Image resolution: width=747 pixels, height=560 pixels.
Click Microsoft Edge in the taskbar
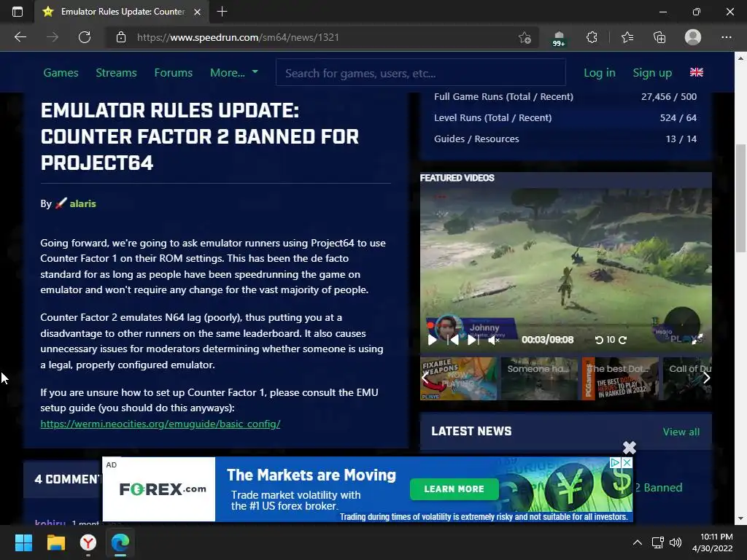tap(120, 542)
